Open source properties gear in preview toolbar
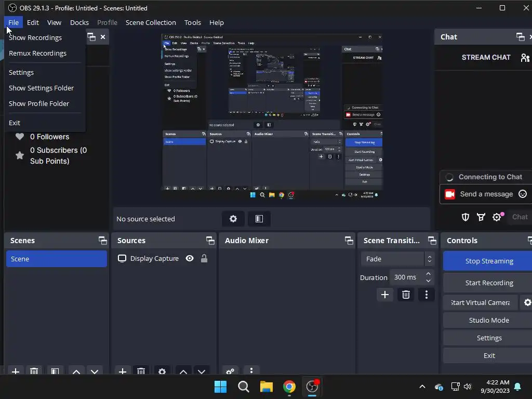 click(x=233, y=219)
